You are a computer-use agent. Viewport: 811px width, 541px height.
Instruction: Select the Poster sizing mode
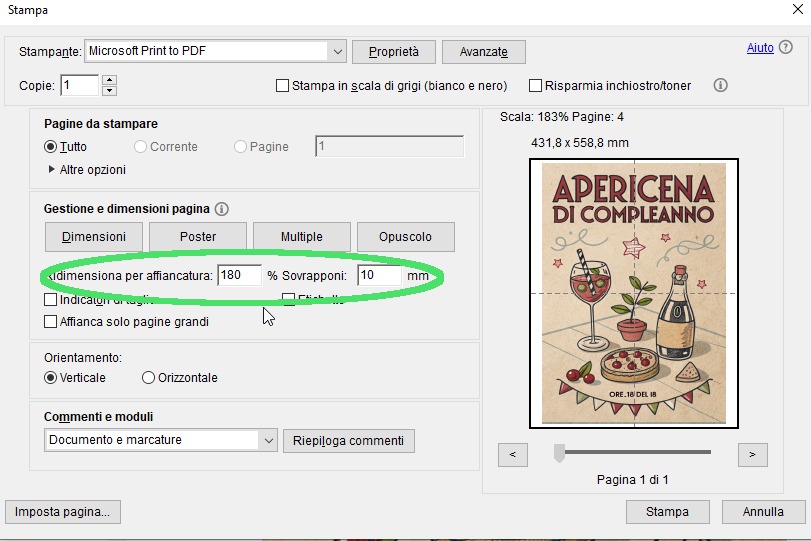(198, 237)
